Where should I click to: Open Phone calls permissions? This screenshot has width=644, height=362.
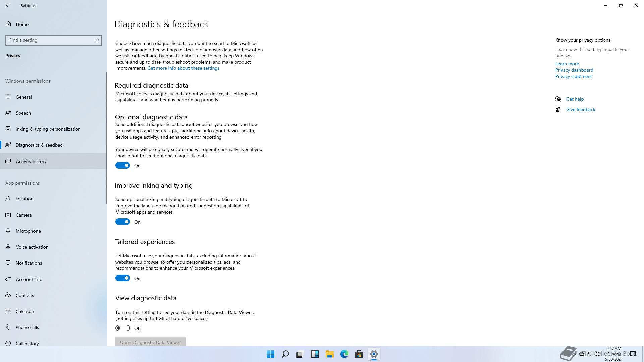click(x=53, y=327)
